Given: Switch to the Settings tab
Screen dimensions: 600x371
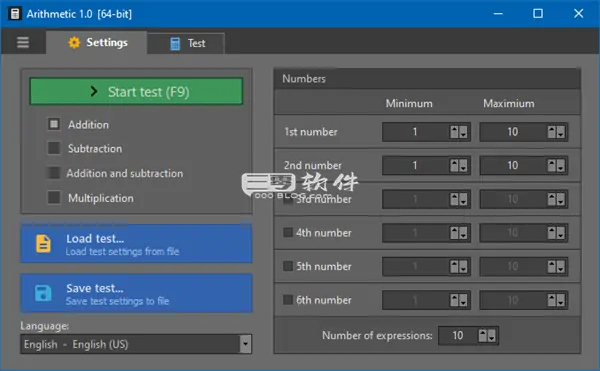Looking at the screenshot, I should 97,42.
